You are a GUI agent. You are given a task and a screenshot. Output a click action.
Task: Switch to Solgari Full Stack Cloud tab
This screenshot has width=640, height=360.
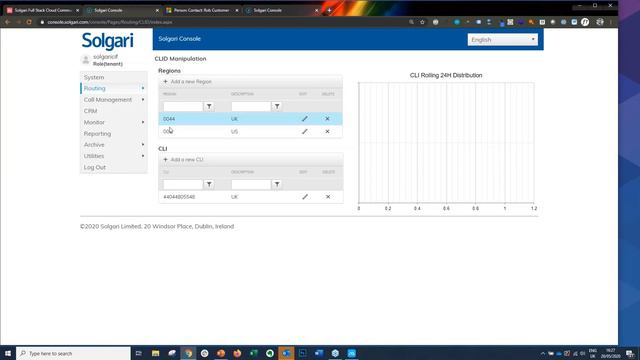click(x=42, y=10)
